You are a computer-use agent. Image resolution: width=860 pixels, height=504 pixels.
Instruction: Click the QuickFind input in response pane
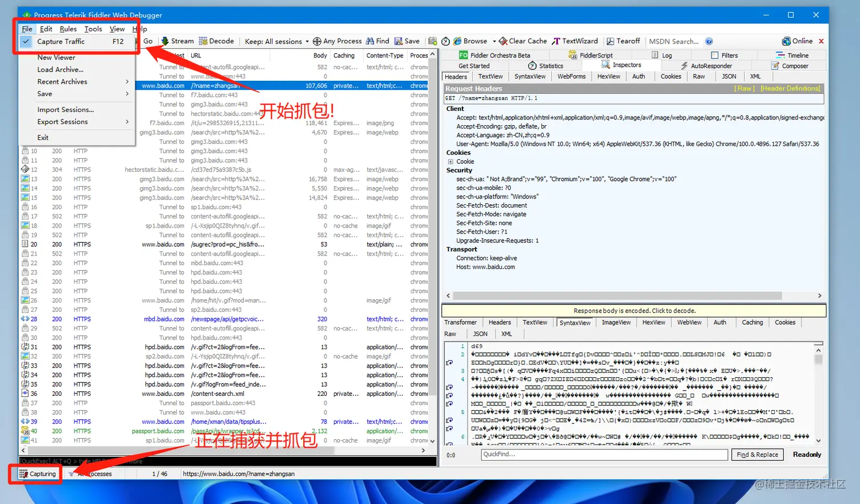tap(604, 455)
